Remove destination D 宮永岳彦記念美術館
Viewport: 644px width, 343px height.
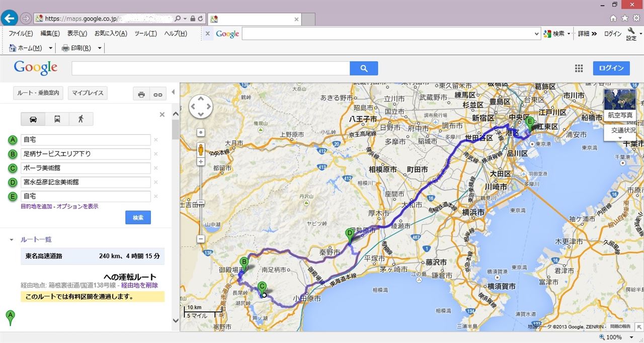pos(156,182)
